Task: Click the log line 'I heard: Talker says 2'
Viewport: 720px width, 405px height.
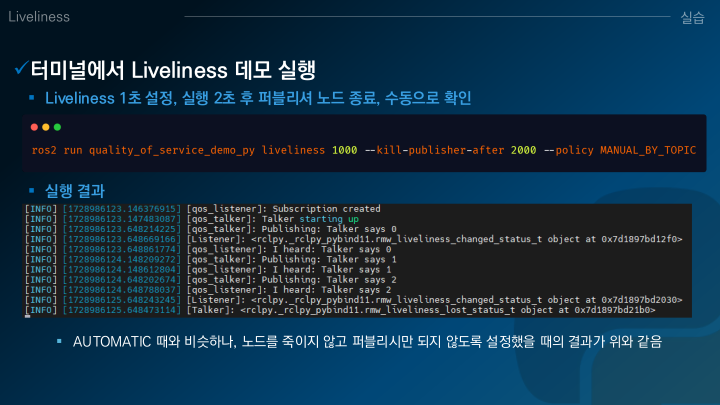Action: pos(208,290)
